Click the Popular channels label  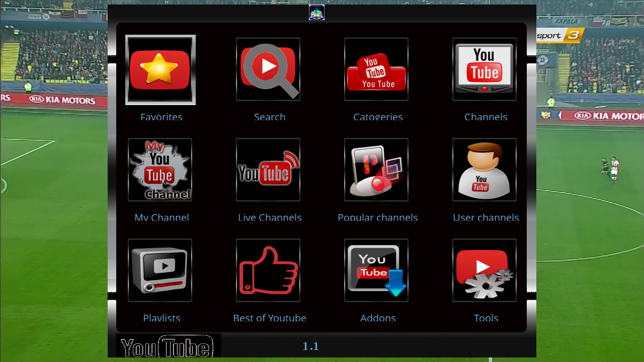tap(378, 217)
